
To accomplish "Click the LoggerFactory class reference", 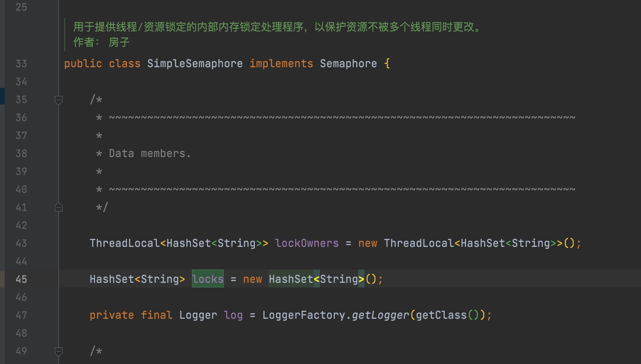I will (304, 315).
